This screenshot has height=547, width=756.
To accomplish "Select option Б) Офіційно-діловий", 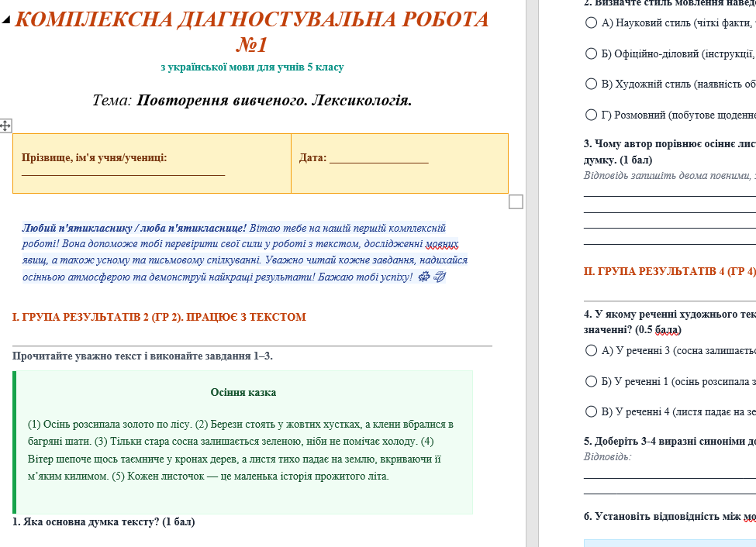I will pyautogui.click(x=591, y=53).
